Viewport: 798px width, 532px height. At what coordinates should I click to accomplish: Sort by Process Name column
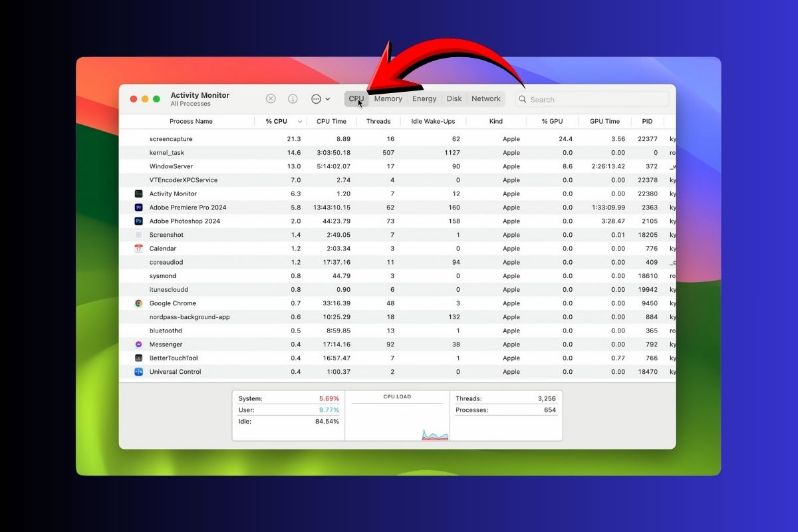point(191,121)
